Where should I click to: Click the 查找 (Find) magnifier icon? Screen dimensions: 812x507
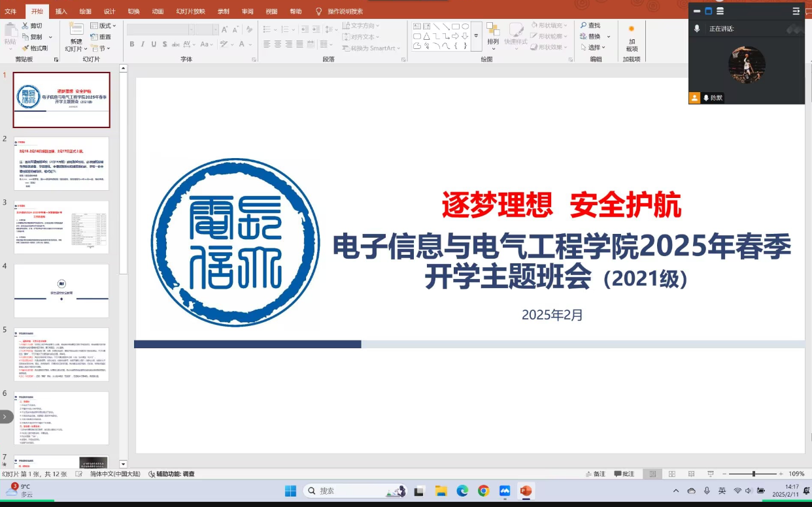[x=584, y=25]
